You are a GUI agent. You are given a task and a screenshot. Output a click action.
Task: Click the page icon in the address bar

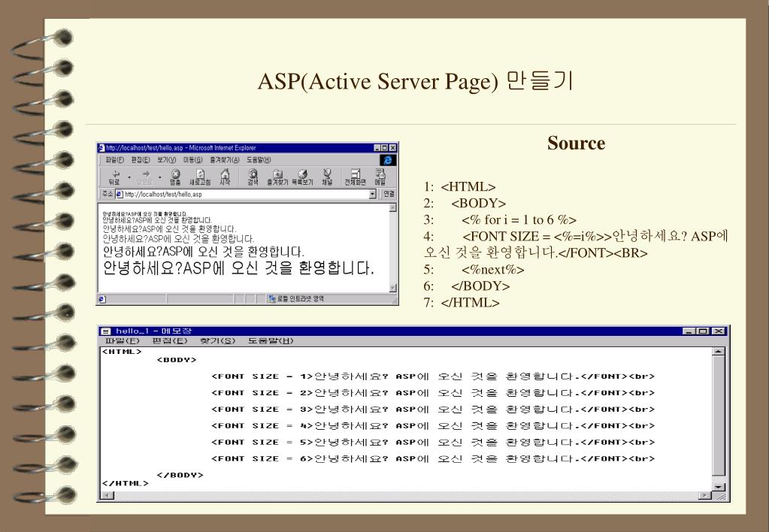[120, 194]
